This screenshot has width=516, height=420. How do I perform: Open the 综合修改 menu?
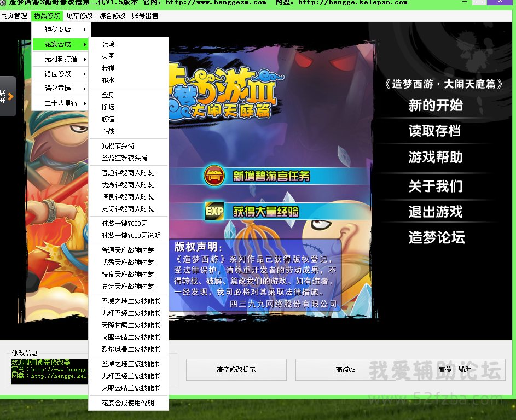point(112,16)
